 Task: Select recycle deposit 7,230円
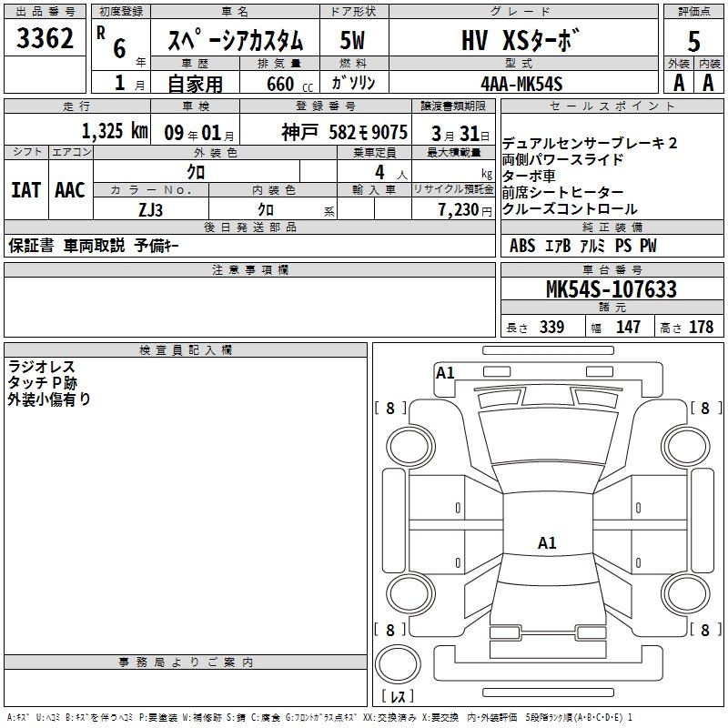[465, 210]
